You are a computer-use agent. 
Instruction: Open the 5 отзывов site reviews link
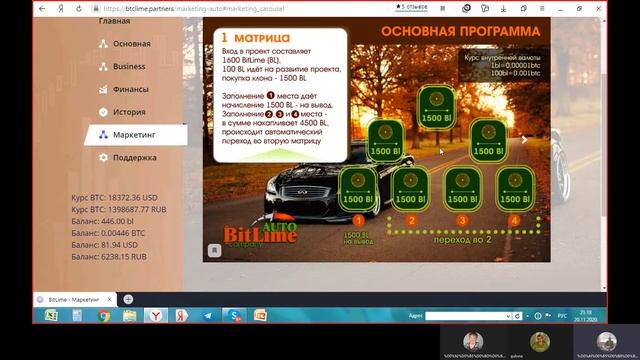pyautogui.click(x=411, y=7)
